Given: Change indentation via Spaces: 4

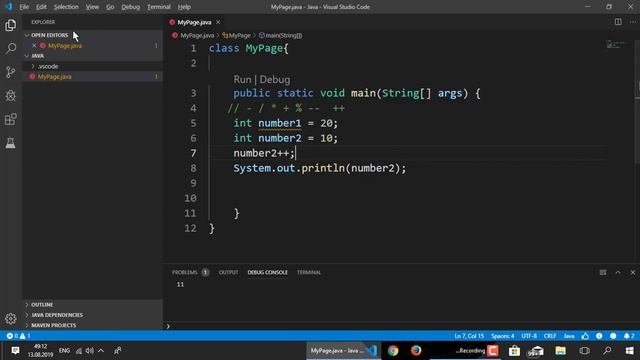Looking at the screenshot, I should coord(502,336).
